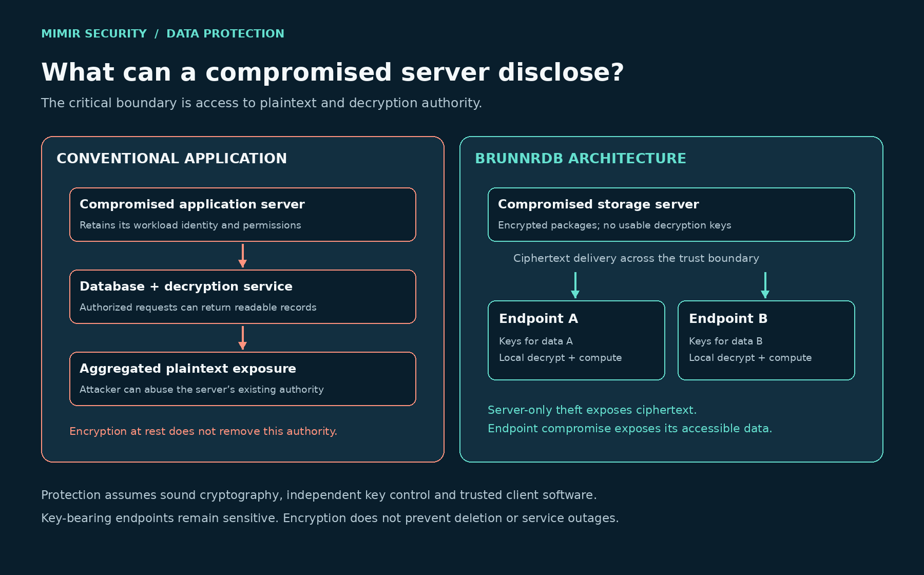Click the footer line starting 'Protection assumes sound cryptography'

point(319,495)
